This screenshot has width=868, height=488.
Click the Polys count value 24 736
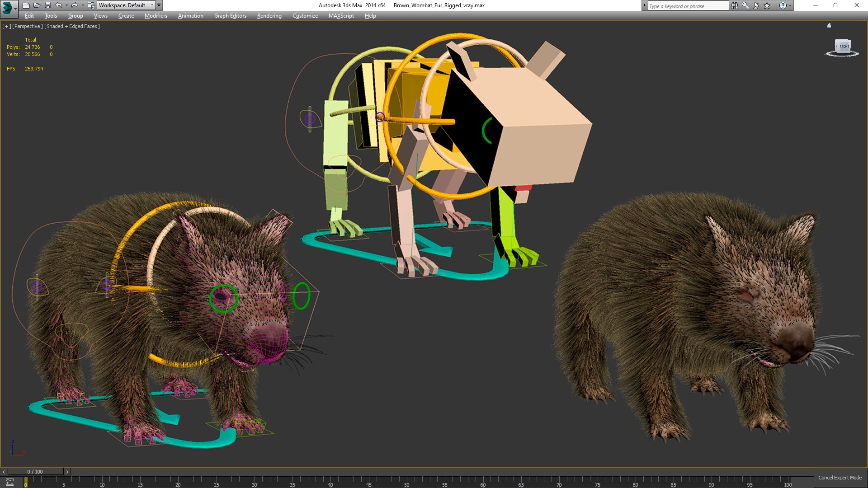[x=33, y=47]
